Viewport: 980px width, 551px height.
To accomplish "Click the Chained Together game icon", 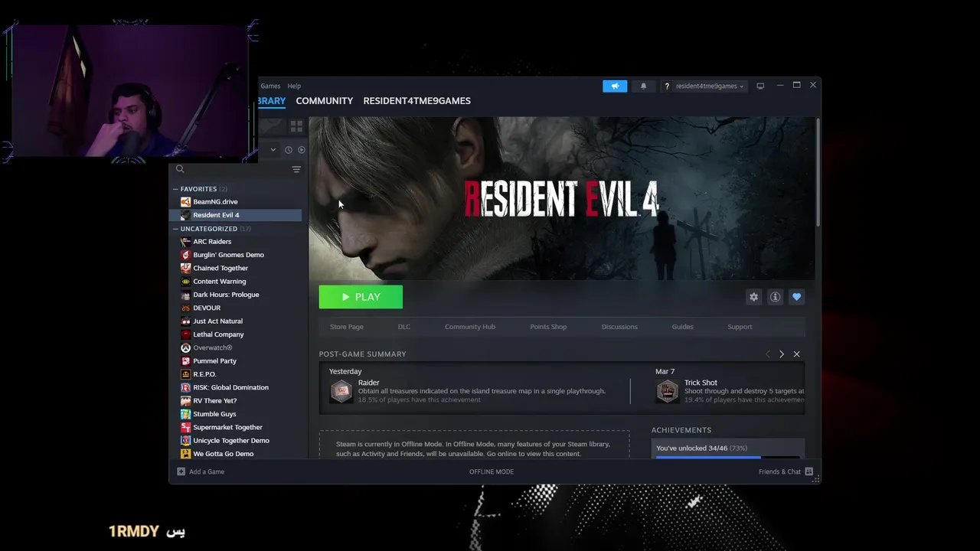I will [x=185, y=268].
